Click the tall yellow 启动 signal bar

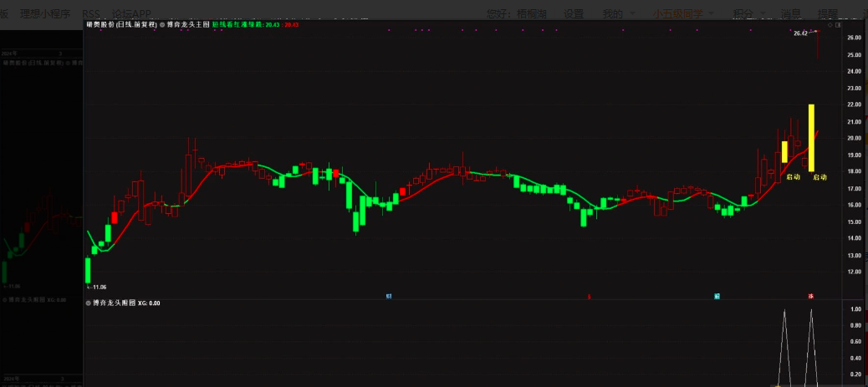pos(811,136)
